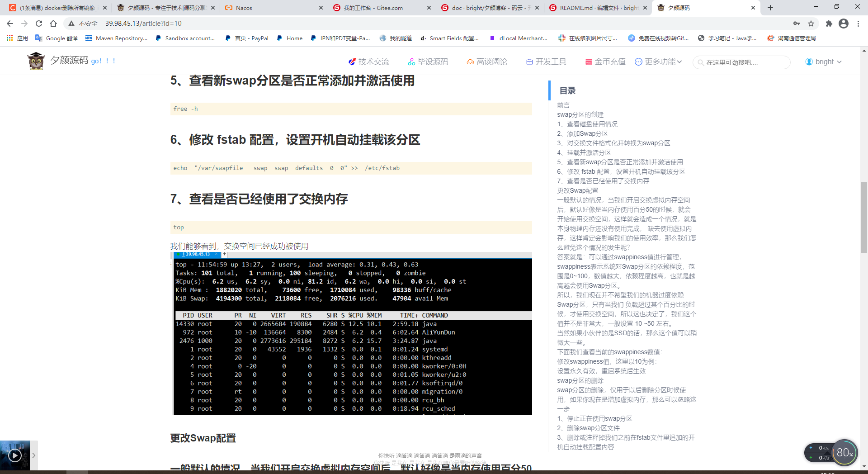
Task: Click the 80% memory floating widget
Action: pyautogui.click(x=844, y=452)
